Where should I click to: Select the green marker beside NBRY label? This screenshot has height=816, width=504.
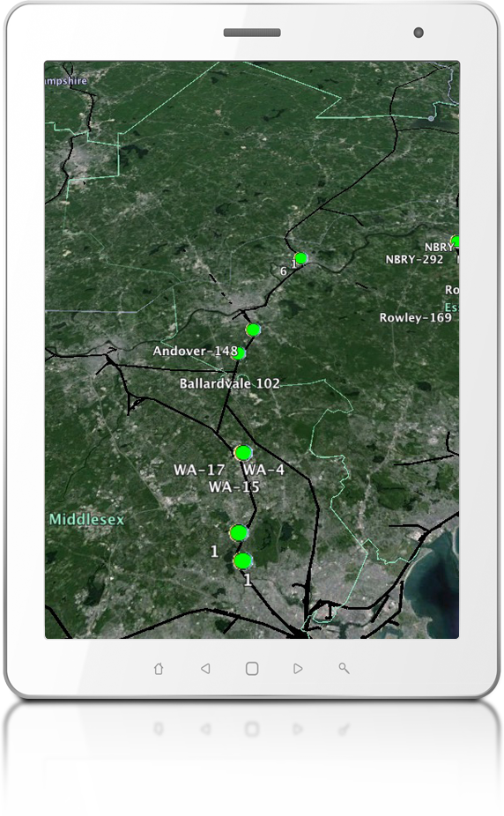click(x=456, y=241)
